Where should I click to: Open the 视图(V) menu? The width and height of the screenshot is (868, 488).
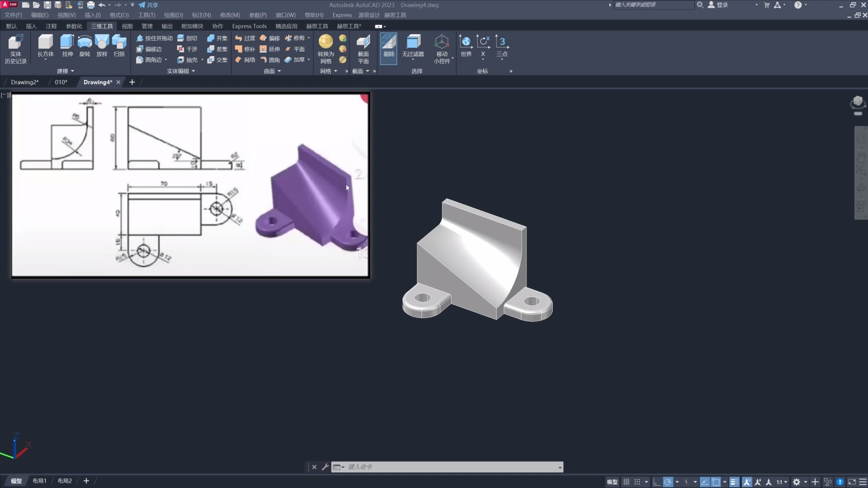(x=66, y=15)
